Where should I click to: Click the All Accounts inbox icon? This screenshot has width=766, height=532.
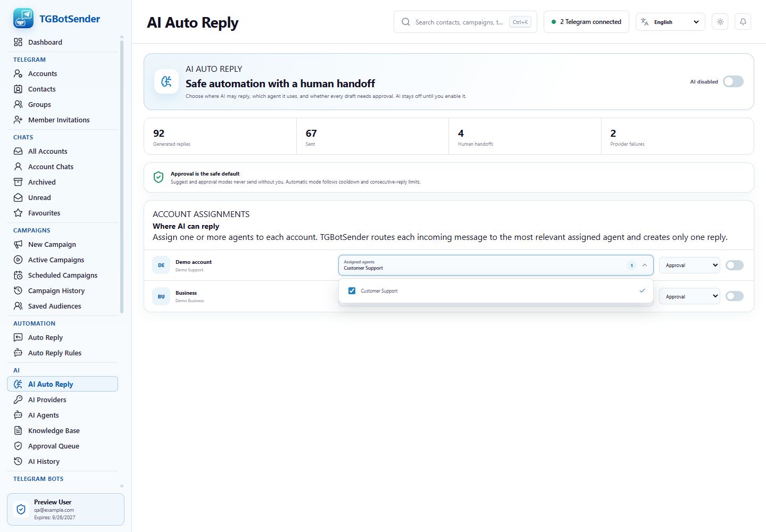[18, 151]
